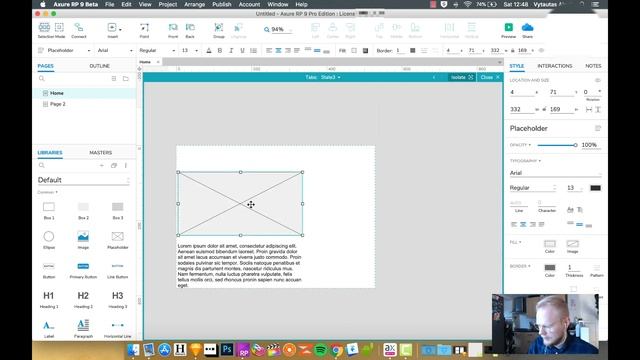Toggle bullet list in format bar

tap(253, 51)
